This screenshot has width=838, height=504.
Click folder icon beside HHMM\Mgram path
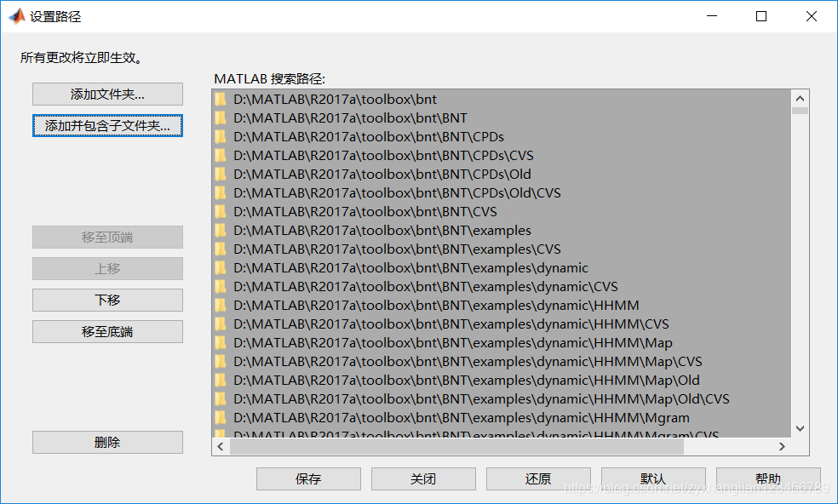coord(221,417)
